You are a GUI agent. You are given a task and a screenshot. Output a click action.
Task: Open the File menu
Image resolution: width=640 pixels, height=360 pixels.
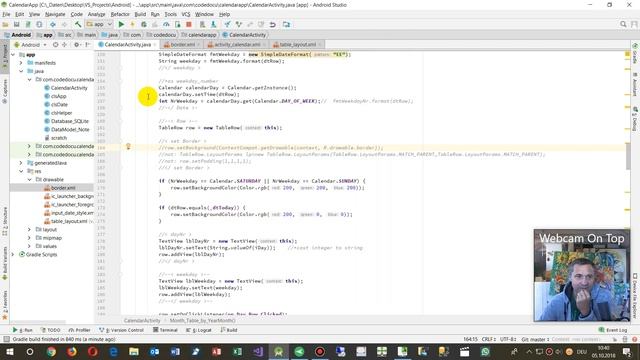[x=6, y=14]
